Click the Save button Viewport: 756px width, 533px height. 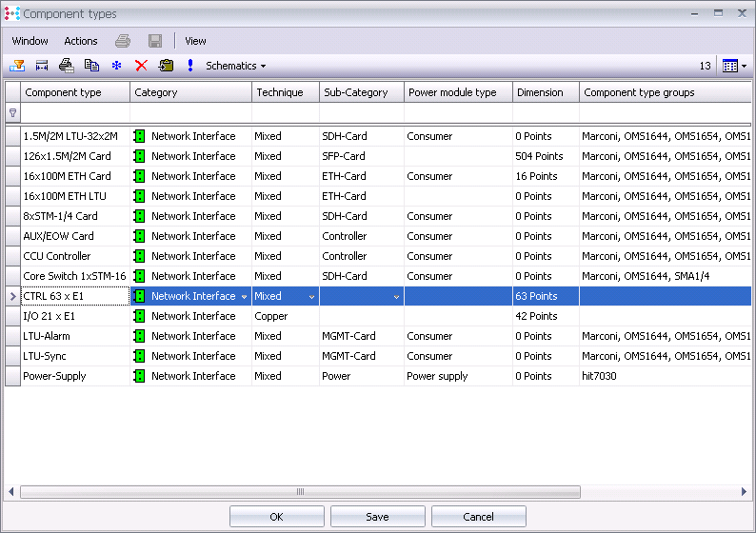[x=377, y=517]
